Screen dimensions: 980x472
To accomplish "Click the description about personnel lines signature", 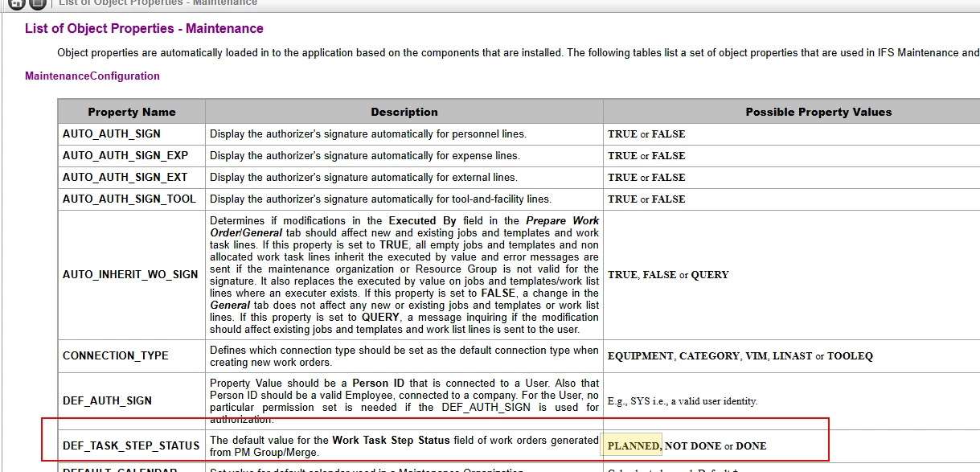I will [x=368, y=134].
